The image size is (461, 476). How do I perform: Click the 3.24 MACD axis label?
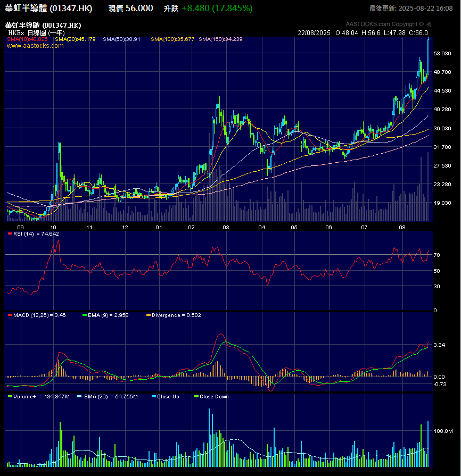point(439,345)
